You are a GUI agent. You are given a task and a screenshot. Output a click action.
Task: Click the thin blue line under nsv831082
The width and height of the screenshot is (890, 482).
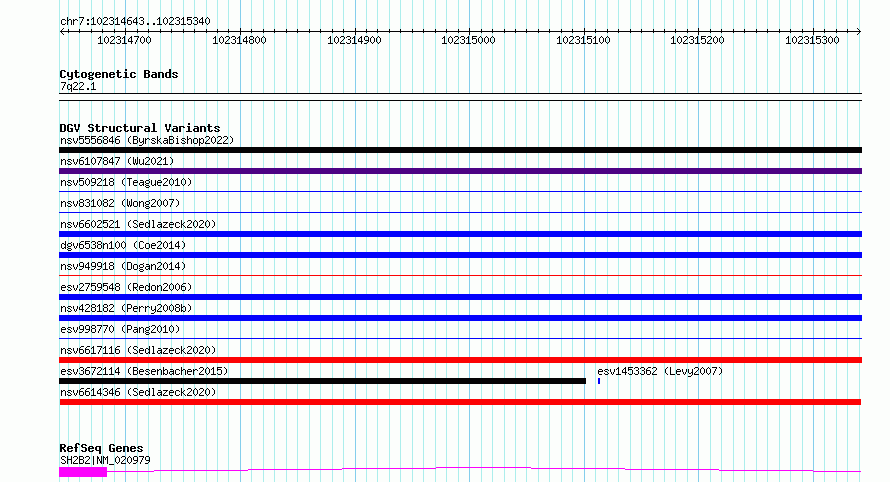[460, 213]
